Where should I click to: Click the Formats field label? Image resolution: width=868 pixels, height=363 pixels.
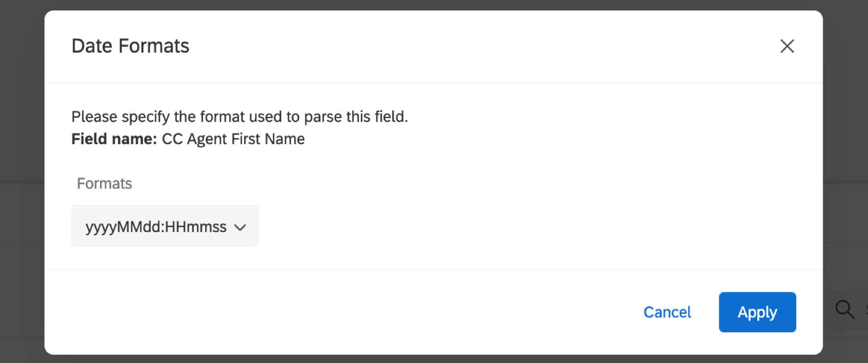click(x=104, y=183)
